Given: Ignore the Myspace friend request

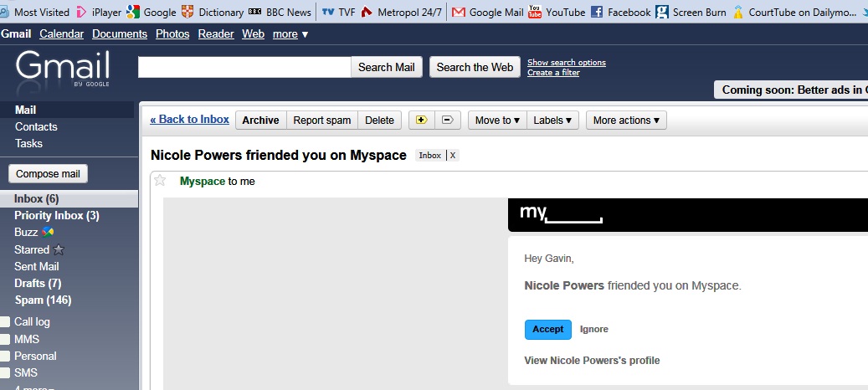Looking at the screenshot, I should 594,329.
